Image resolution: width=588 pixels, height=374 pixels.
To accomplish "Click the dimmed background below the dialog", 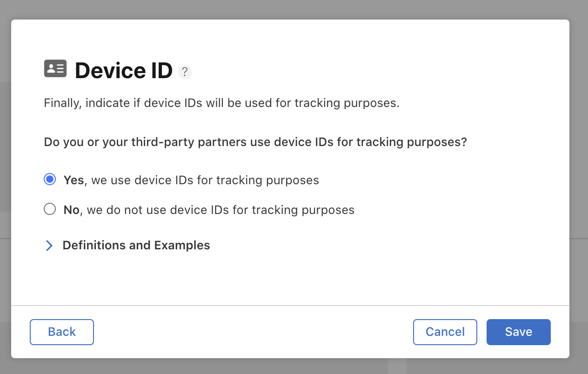I will (x=294, y=367).
